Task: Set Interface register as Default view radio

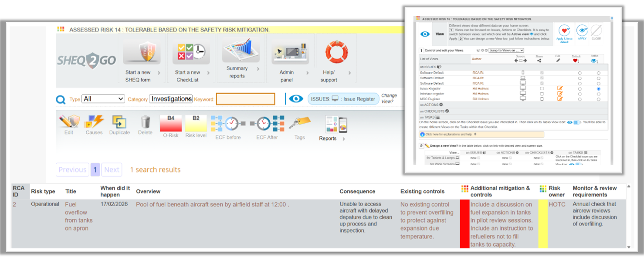Action: pos(580,94)
